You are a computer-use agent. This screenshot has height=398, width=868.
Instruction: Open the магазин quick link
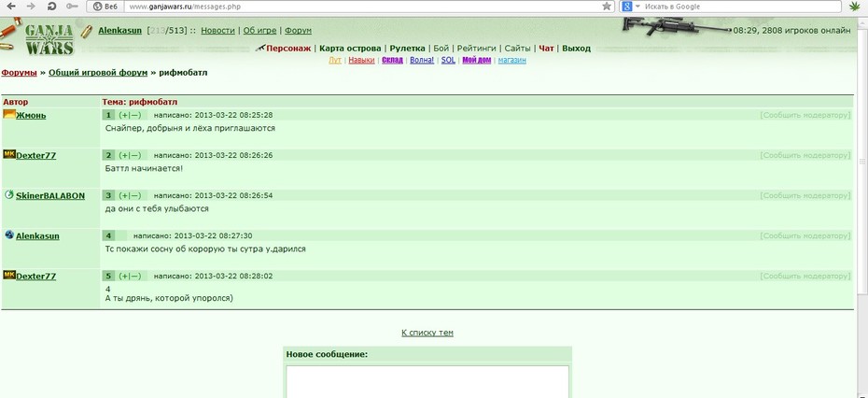512,60
